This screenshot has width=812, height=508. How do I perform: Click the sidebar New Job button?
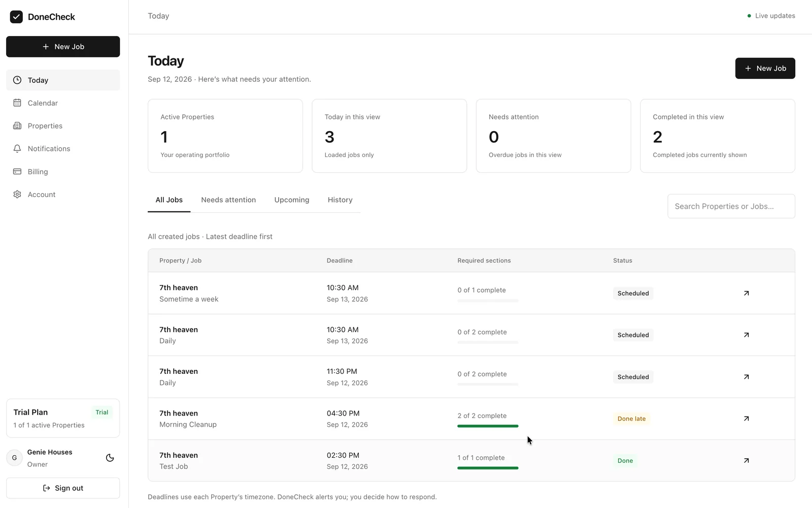pos(63,47)
